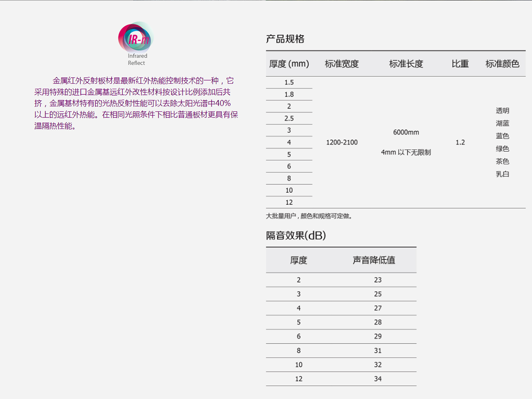Image resolution: width=532 pixels, height=399 pixels.
Task: Choose the 透明 color option
Action: (x=502, y=111)
